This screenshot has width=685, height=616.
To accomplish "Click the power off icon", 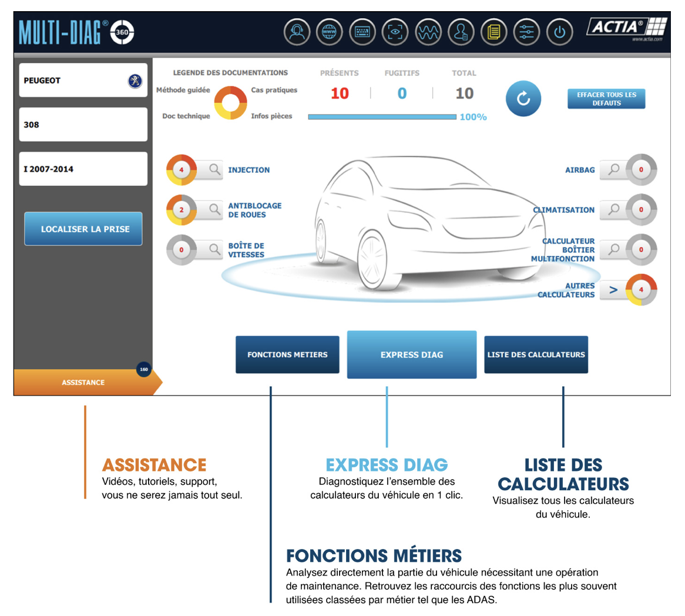I will [559, 32].
